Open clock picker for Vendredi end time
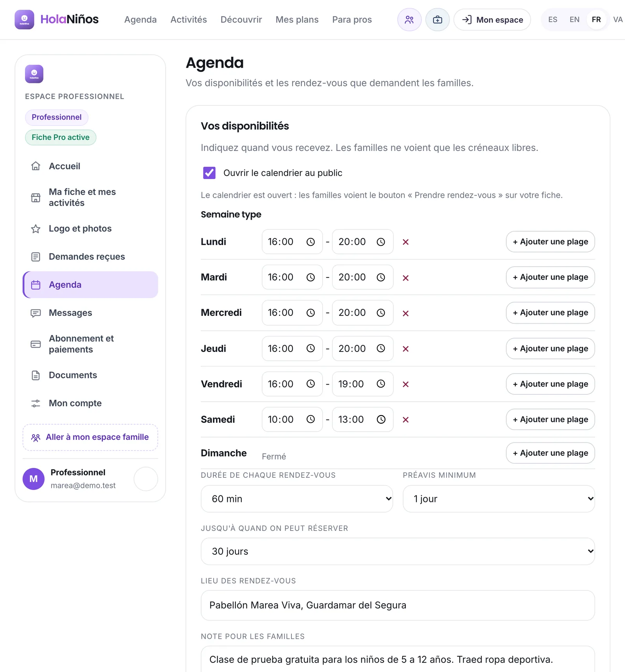625x672 pixels. pyautogui.click(x=381, y=384)
